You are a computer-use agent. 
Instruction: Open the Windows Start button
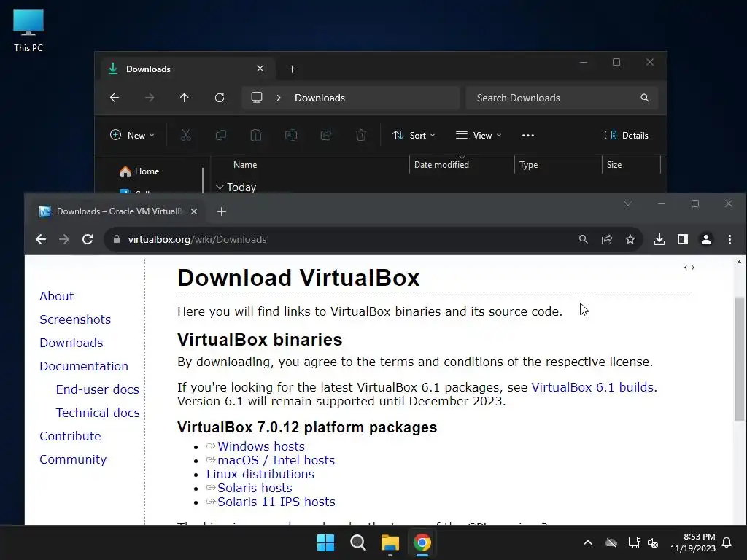pos(326,542)
